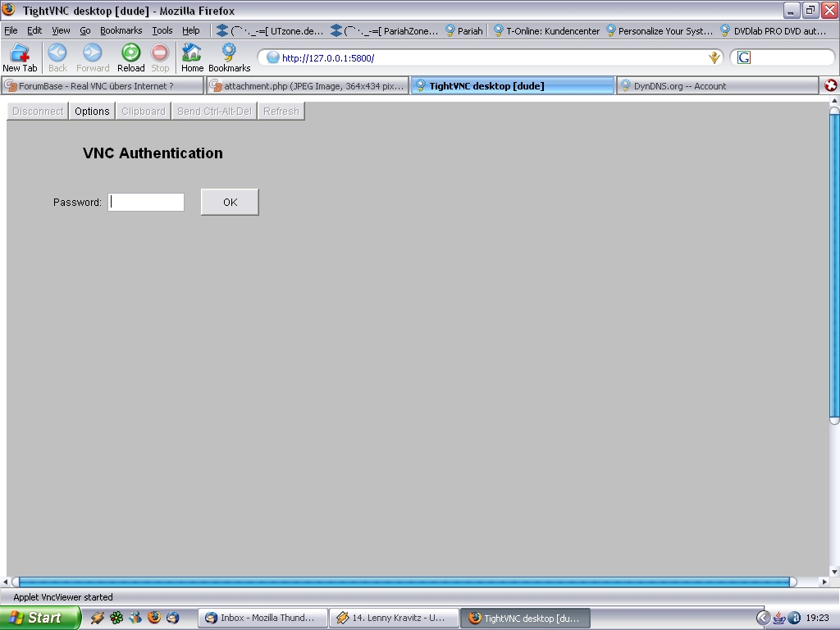This screenshot has height=630, width=840.
Task: Click the Google search engine icon
Action: tap(743, 57)
